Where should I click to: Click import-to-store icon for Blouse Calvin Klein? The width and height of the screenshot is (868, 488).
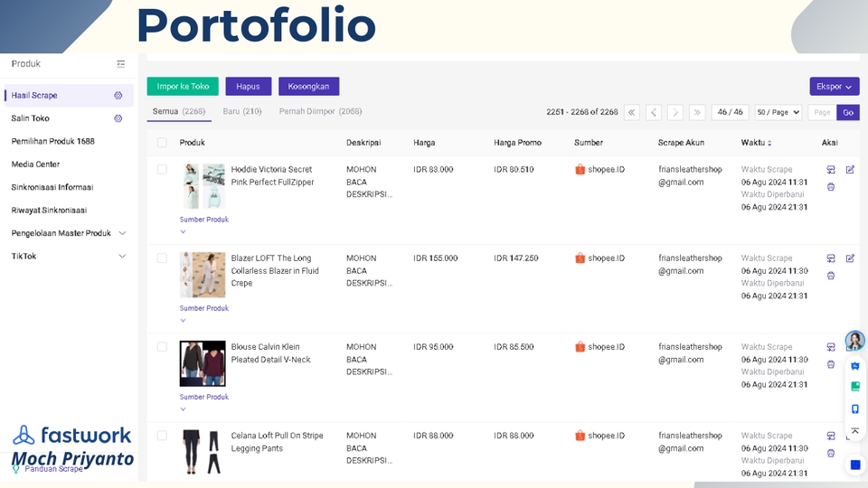tap(831, 347)
